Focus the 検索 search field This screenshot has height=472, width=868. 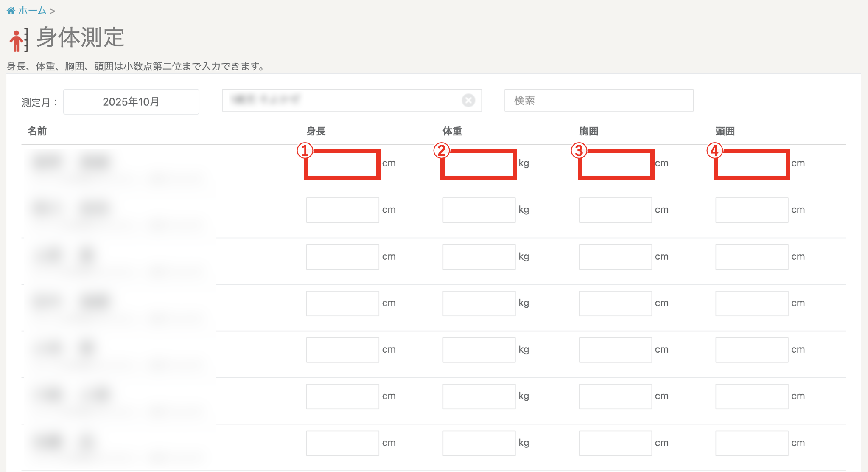(598, 101)
